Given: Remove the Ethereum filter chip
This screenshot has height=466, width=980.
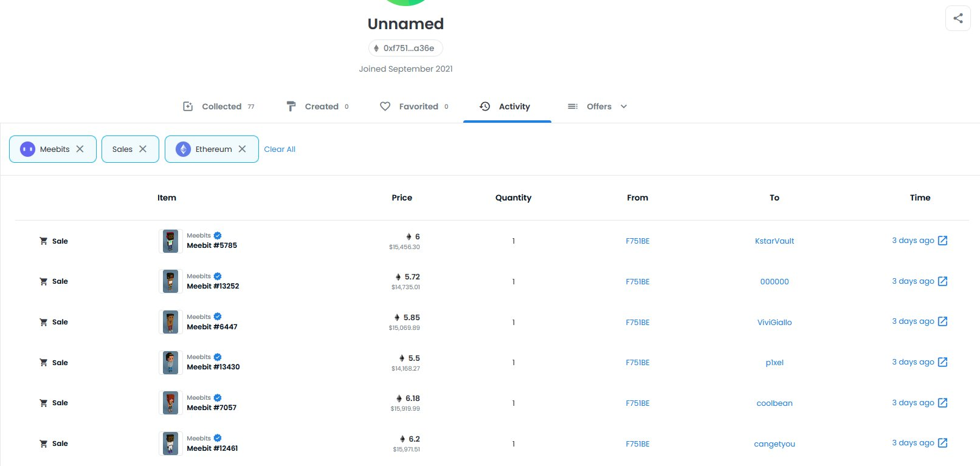Looking at the screenshot, I should point(242,149).
